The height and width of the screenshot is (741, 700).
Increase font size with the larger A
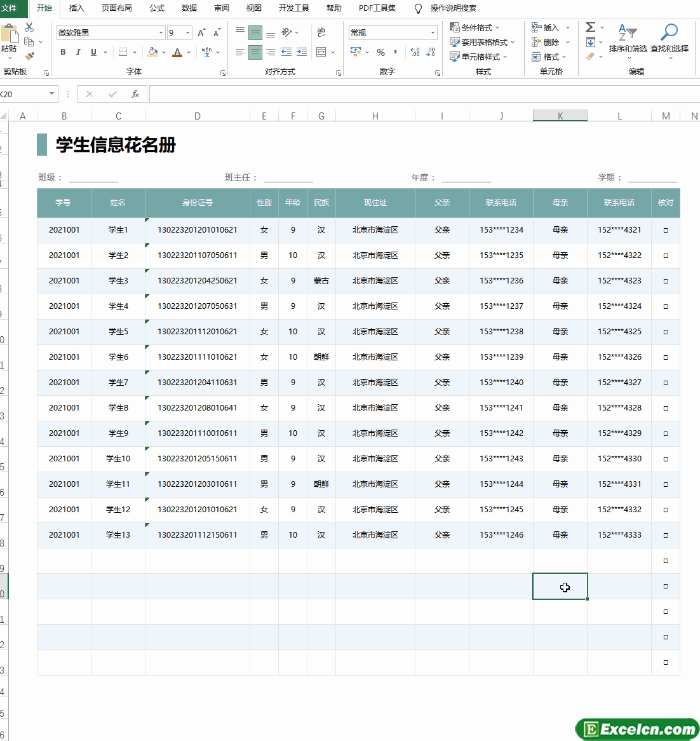coord(201,33)
